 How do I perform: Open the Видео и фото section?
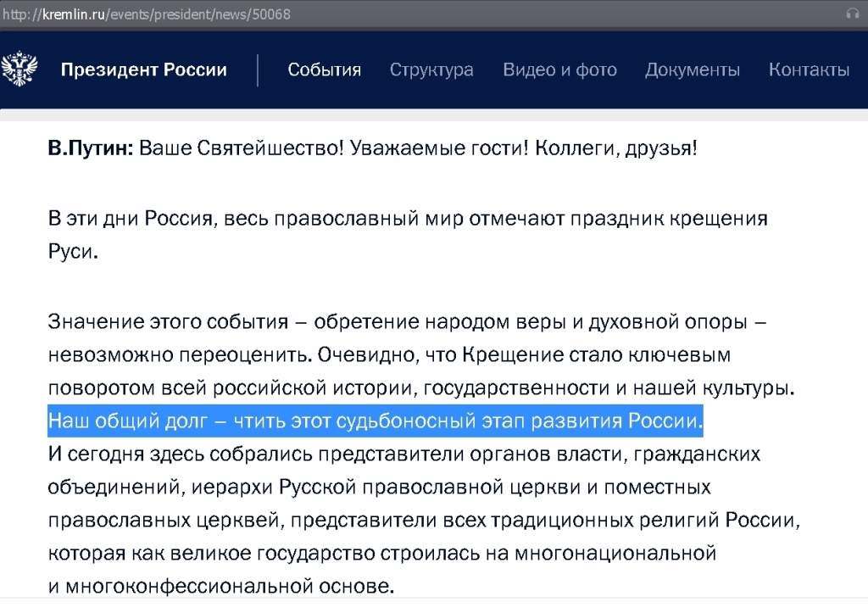coord(559,70)
